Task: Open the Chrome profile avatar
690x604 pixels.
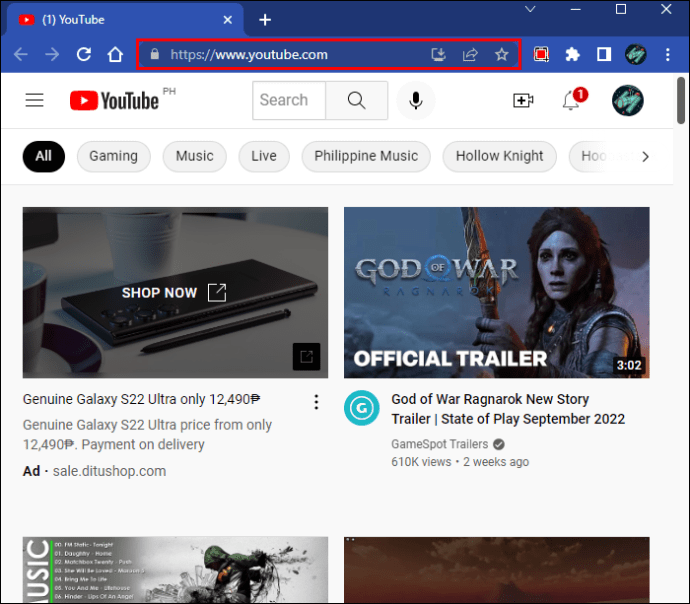Action: [x=635, y=54]
